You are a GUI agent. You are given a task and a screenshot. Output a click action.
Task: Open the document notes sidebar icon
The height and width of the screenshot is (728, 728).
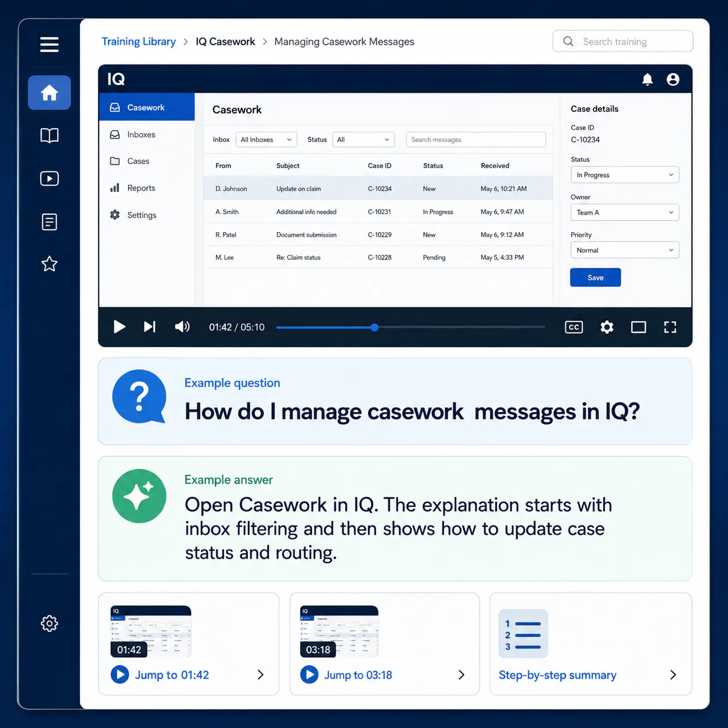[x=49, y=221]
